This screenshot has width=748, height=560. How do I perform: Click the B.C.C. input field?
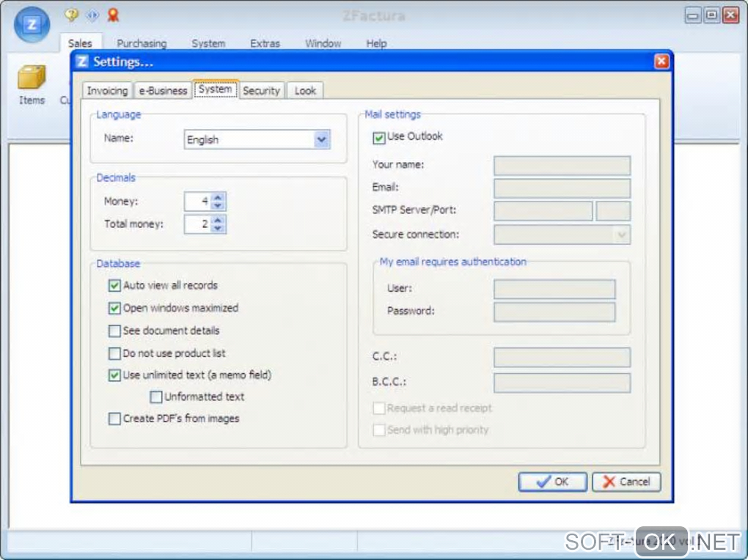pyautogui.click(x=562, y=383)
